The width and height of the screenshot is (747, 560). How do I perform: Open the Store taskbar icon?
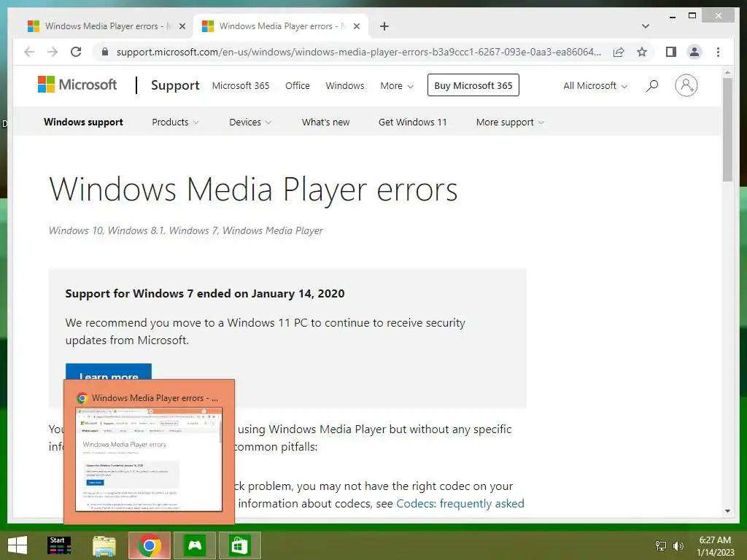239,545
